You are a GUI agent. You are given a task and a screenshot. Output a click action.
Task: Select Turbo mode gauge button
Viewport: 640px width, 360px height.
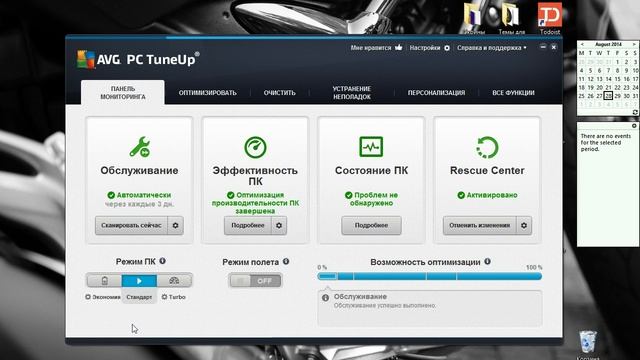point(174,281)
